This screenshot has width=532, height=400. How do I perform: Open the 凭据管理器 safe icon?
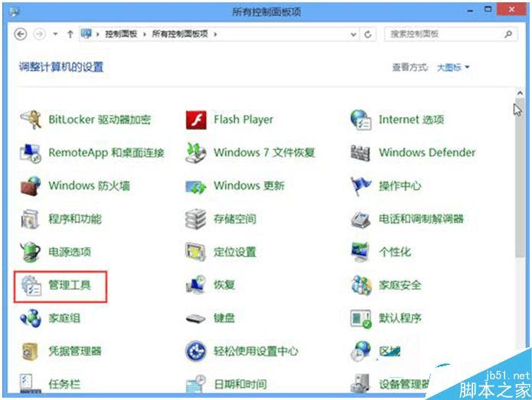30,351
